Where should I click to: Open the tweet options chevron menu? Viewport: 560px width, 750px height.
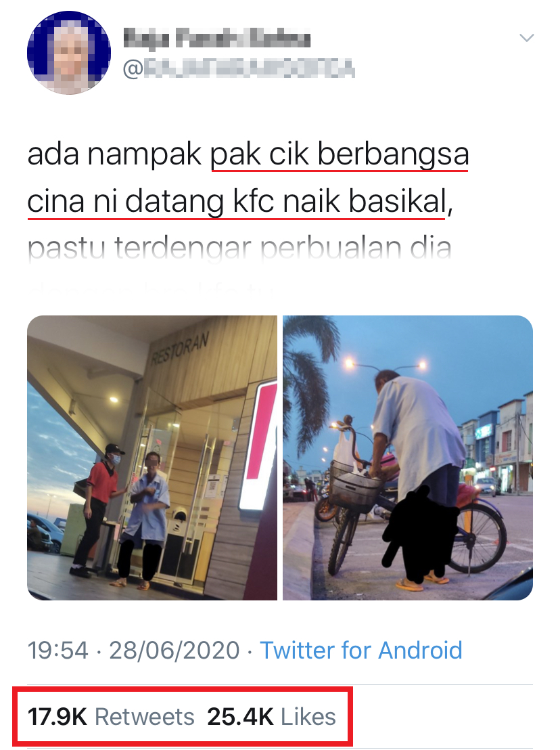(526, 37)
